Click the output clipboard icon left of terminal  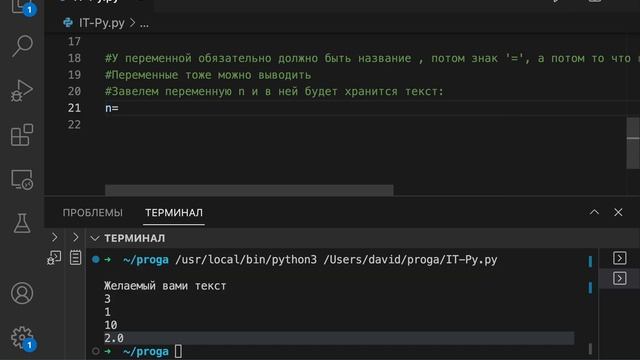(76, 258)
